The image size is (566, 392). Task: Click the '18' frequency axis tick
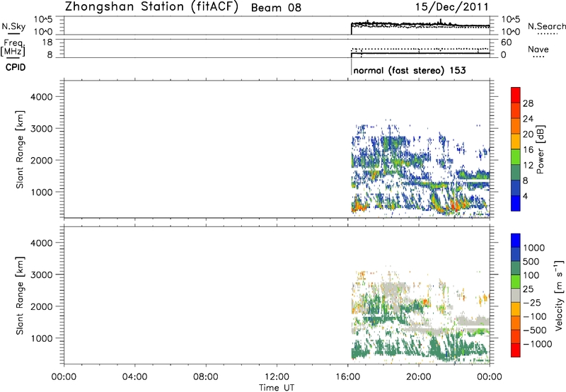point(47,42)
